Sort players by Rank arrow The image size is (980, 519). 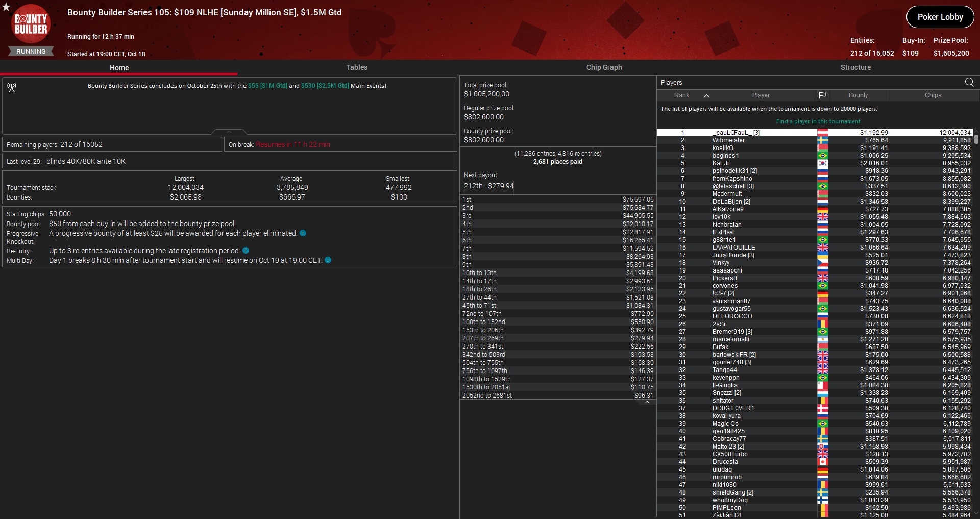(706, 95)
